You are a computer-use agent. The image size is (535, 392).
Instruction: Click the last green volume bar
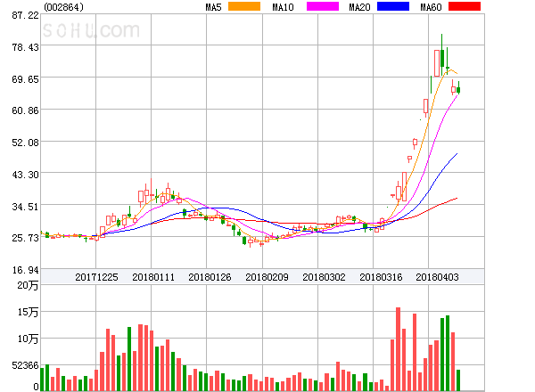[x=458, y=380]
